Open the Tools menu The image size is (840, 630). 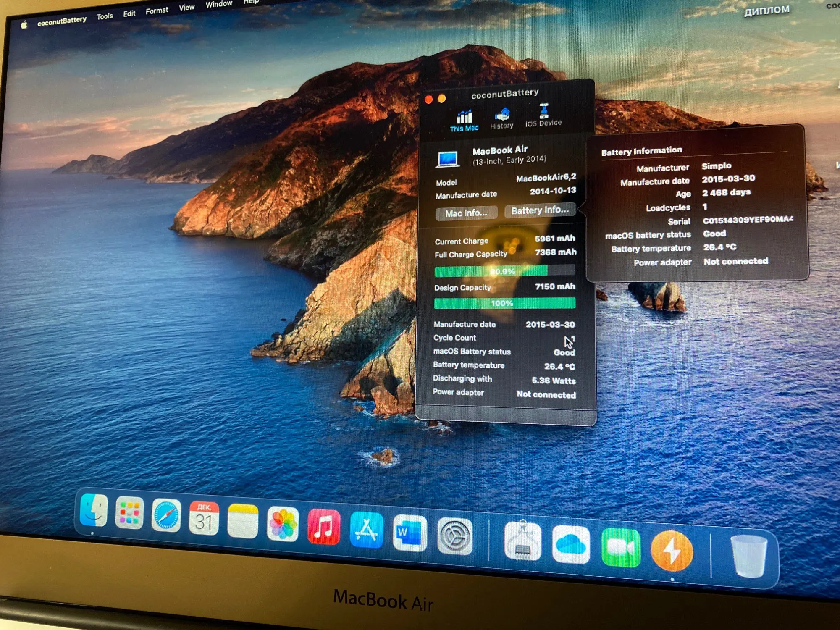(x=105, y=16)
